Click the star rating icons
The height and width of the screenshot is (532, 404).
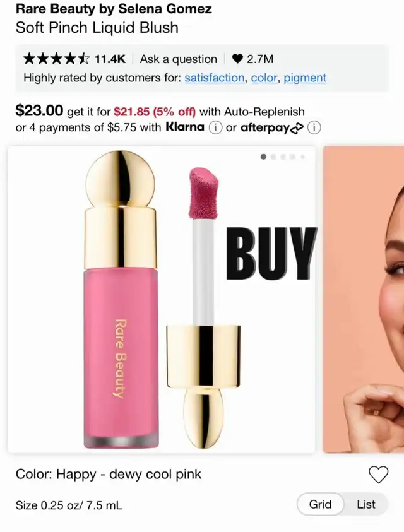click(x=57, y=59)
